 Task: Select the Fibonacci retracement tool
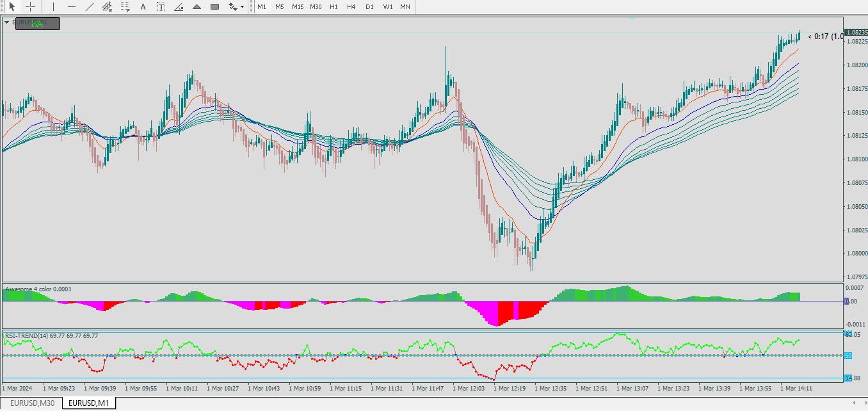click(125, 6)
